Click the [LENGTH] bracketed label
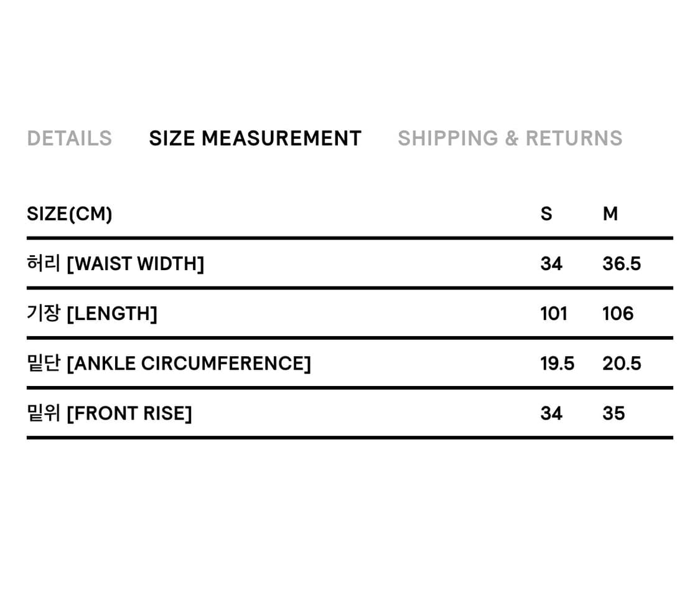Viewport: 700px width, 592px height. [x=111, y=314]
